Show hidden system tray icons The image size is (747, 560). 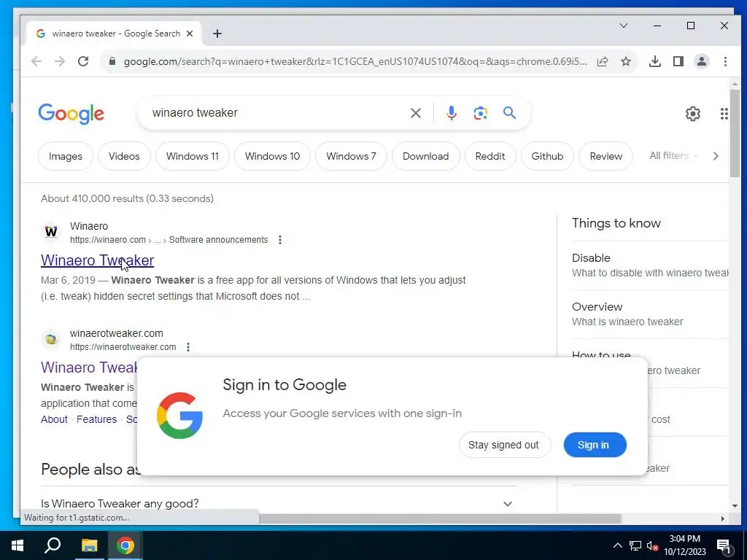[617, 545]
